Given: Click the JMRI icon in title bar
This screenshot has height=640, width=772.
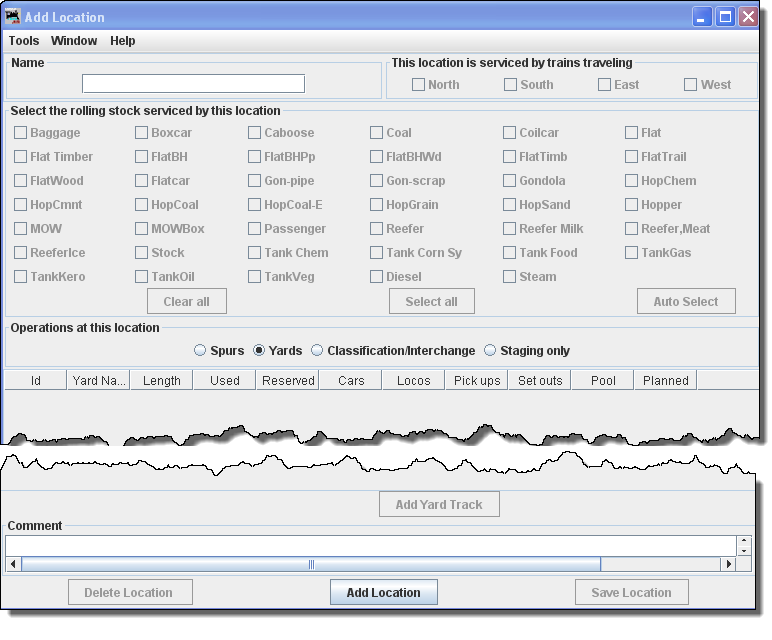Looking at the screenshot, I should click(13, 17).
